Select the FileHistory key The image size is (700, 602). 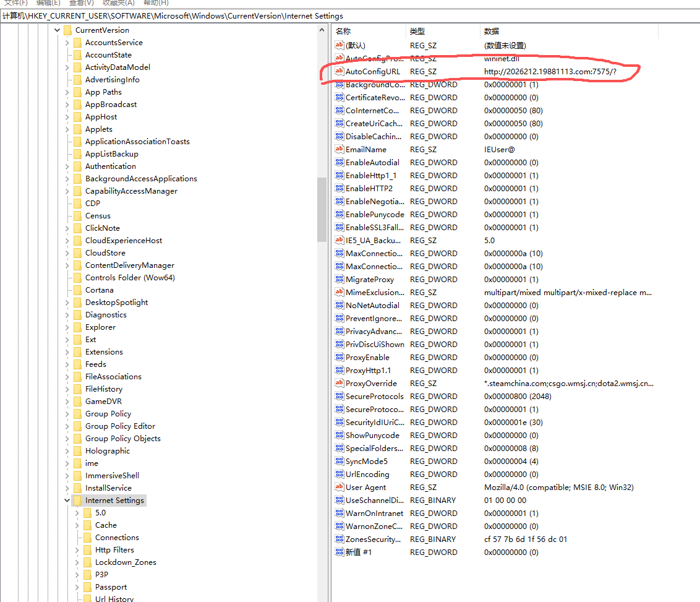point(103,389)
